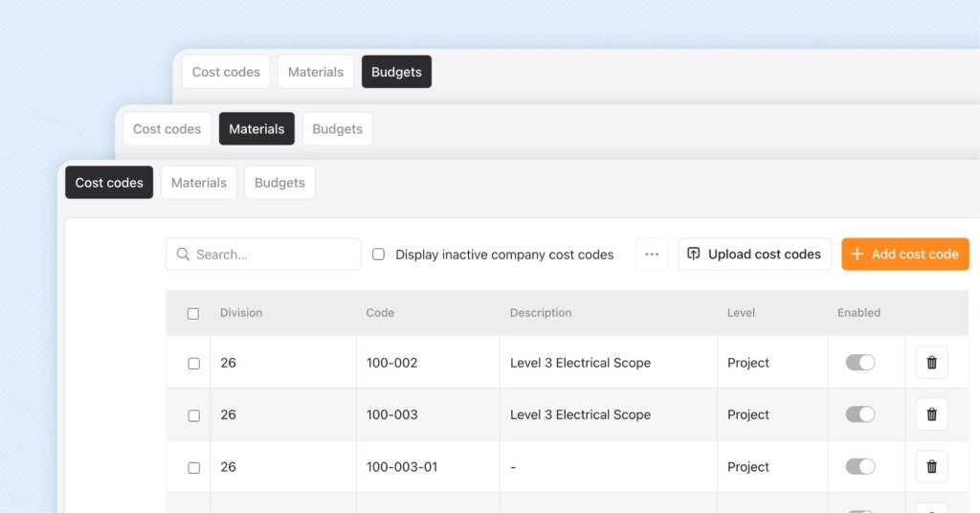
Task: Click the upload icon in Upload cost codes
Action: 694,255
